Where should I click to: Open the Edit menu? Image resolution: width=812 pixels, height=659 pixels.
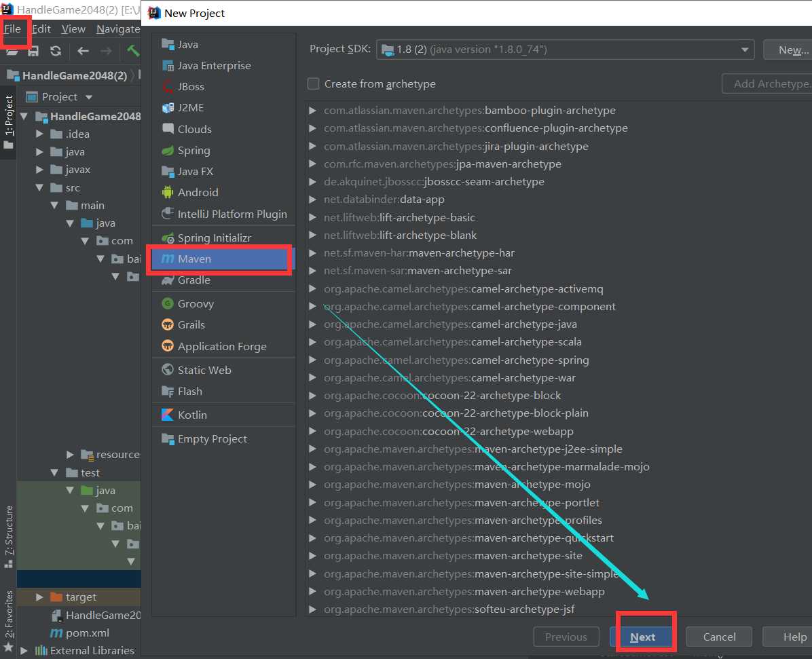pos(41,29)
